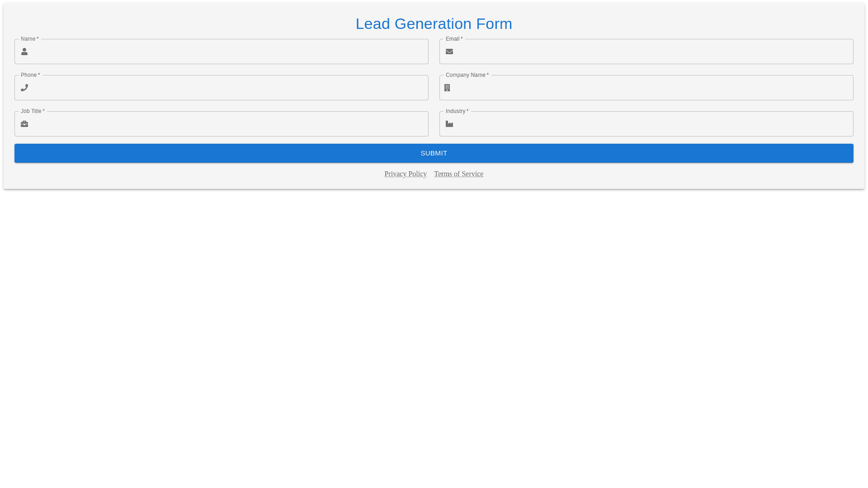Click the Industry field label
Viewport: 868px width, 488px height.
(x=456, y=111)
